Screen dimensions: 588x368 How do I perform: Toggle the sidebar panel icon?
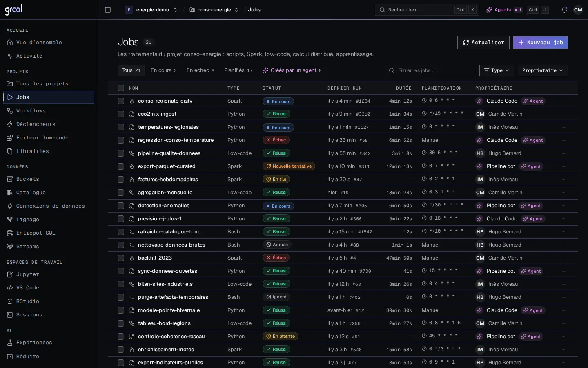click(x=108, y=10)
